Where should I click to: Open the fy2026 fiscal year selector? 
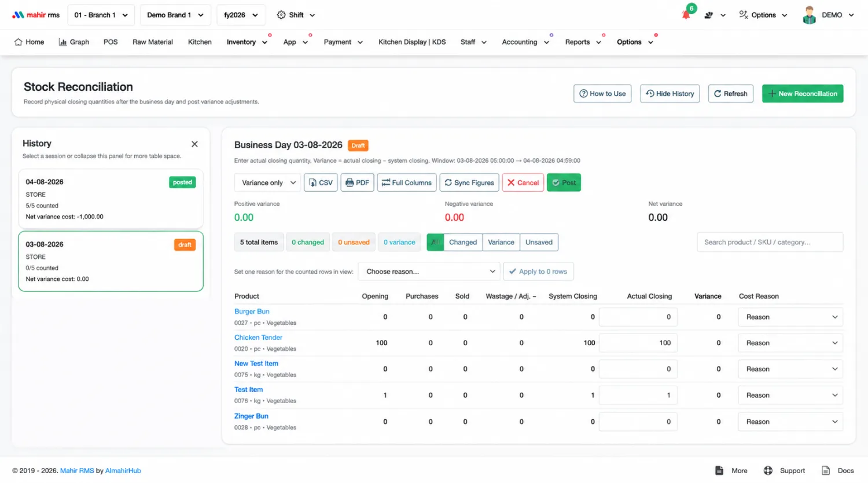[241, 15]
